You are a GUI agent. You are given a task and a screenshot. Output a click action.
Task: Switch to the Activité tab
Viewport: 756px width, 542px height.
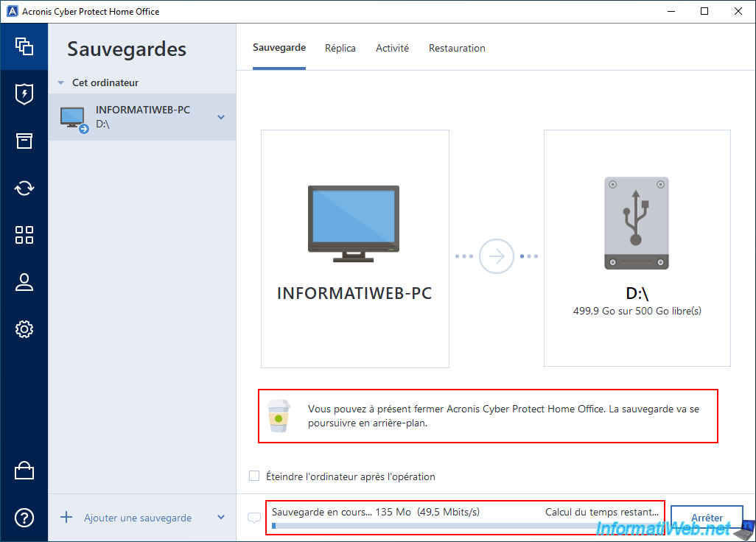pyautogui.click(x=393, y=48)
